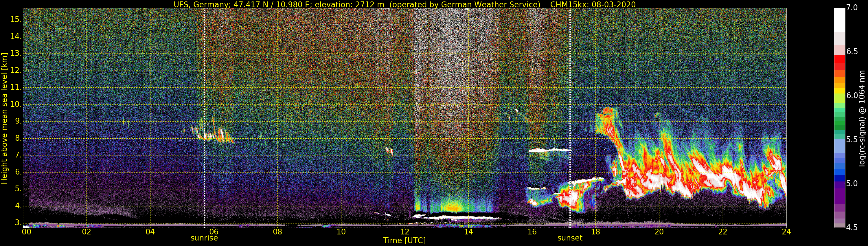Viewport: 868px width, 246px height.
Task: Click the time tick '20'
Action: click(x=659, y=232)
